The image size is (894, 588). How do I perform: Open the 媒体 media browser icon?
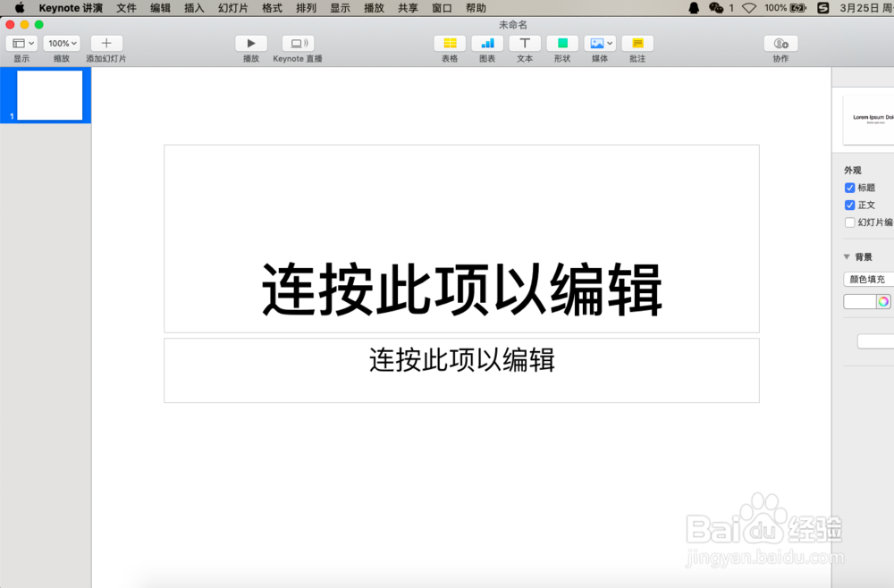597,43
